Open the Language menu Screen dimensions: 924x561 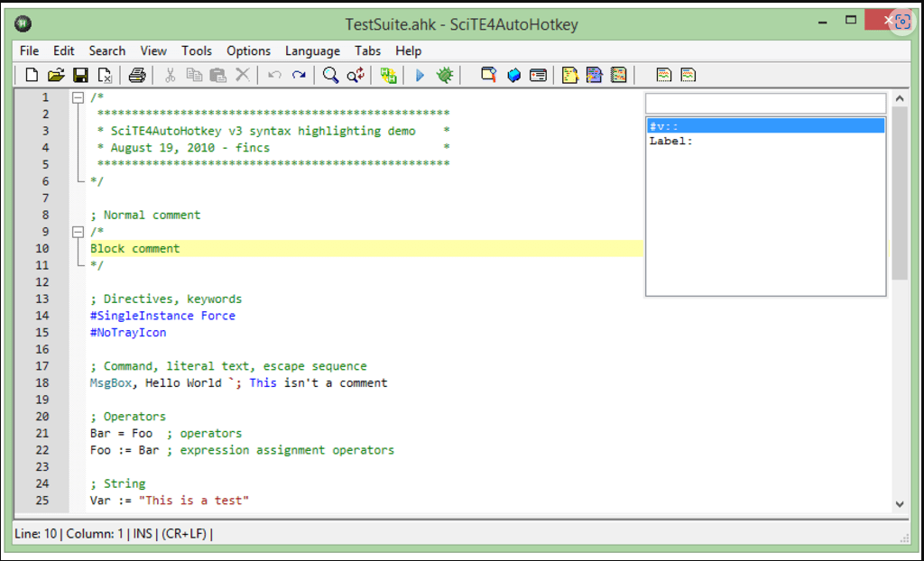(x=312, y=51)
